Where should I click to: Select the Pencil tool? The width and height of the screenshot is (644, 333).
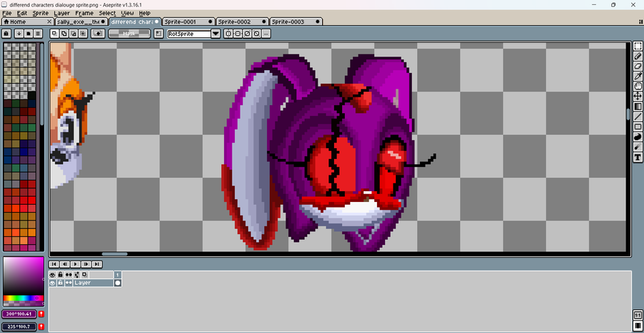point(638,56)
